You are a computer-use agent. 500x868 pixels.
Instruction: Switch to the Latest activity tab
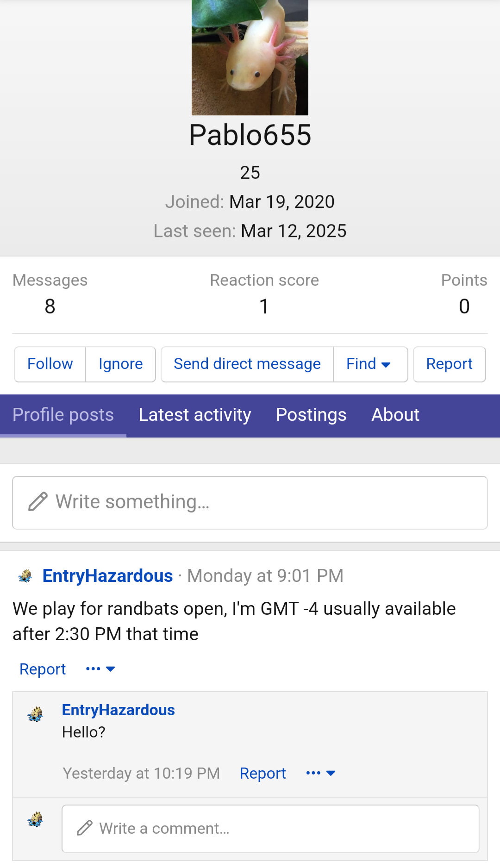click(195, 415)
